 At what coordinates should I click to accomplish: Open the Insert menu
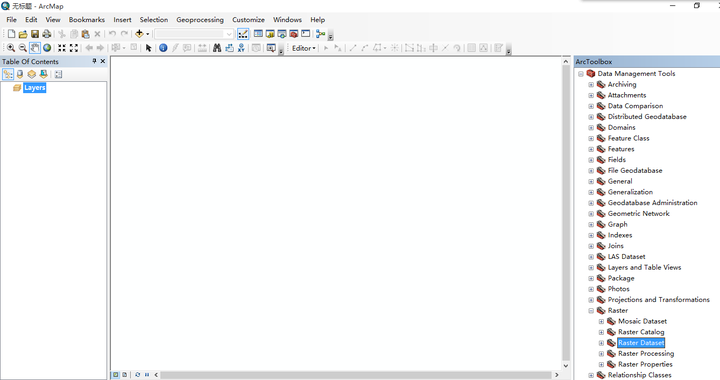click(x=122, y=20)
